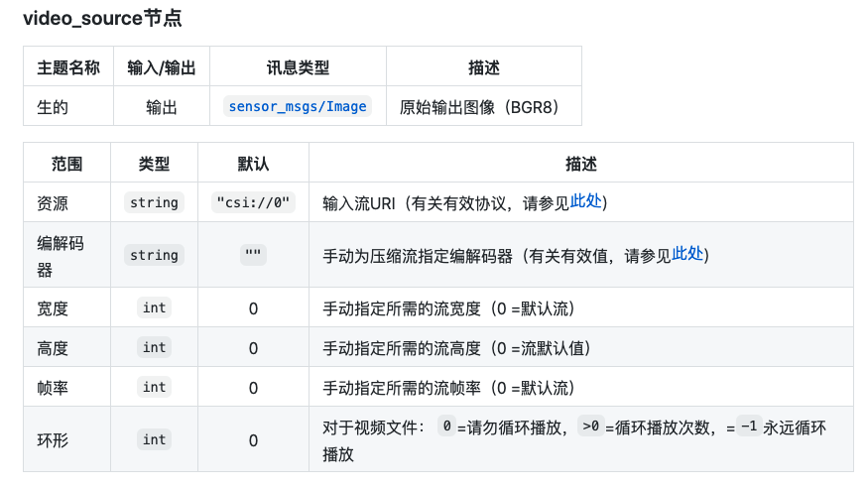
Task: Select the default 0 in the 帧率 row
Action: pyautogui.click(x=253, y=389)
